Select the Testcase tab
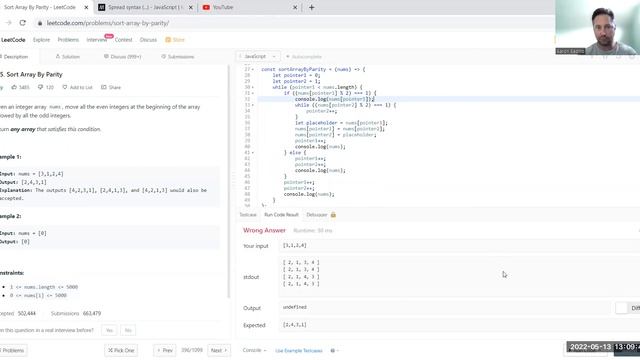Viewport: 640px width, 360px height. 248,215
